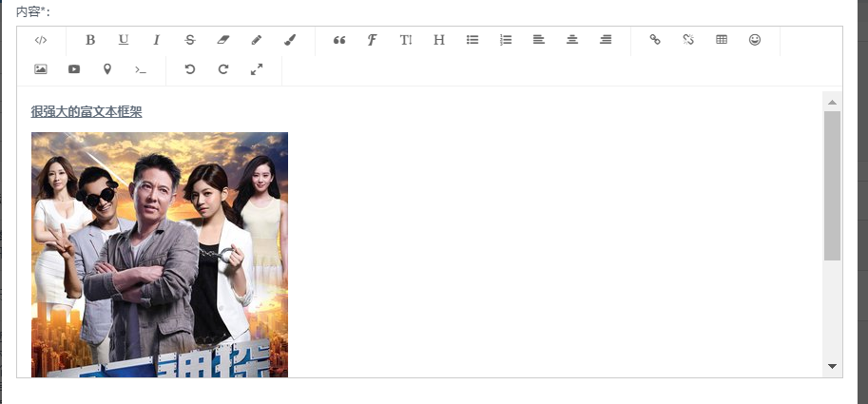The height and width of the screenshot is (404, 868).
Task: Insert an ordered numbered list
Action: click(x=506, y=40)
